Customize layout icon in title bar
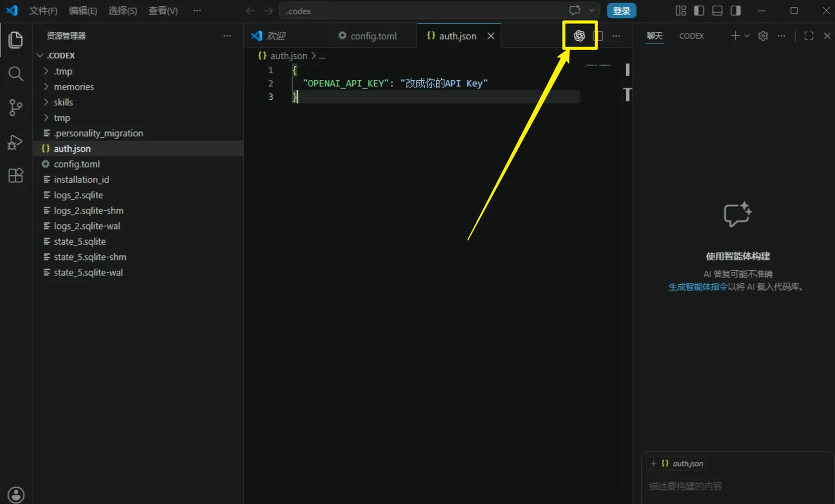The width and height of the screenshot is (835, 504). 681,10
